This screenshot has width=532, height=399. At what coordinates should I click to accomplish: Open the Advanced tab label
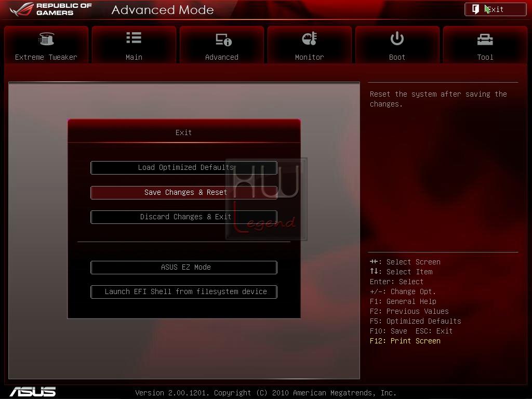click(x=222, y=57)
